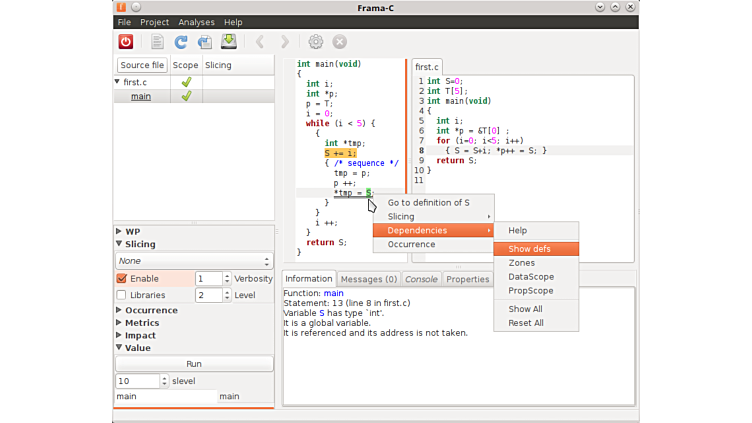
Task: Click the blue reload icon
Action: pyautogui.click(x=181, y=42)
